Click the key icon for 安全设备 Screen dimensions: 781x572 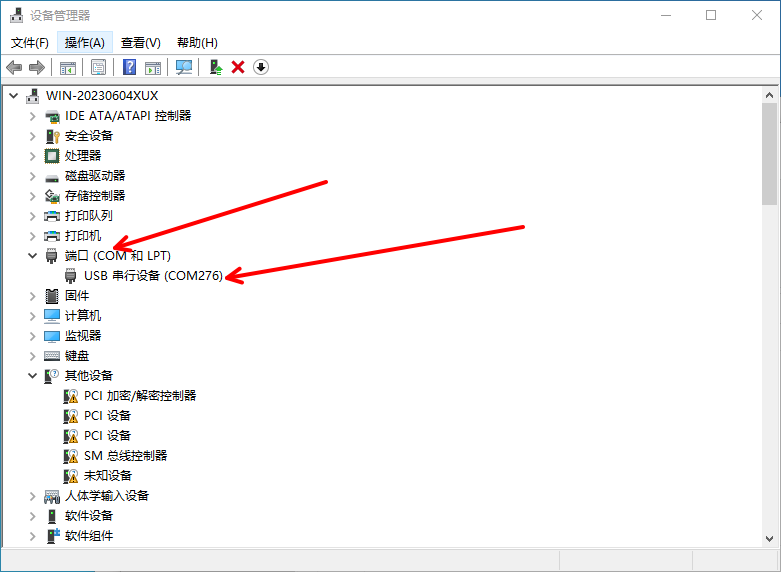[52, 136]
